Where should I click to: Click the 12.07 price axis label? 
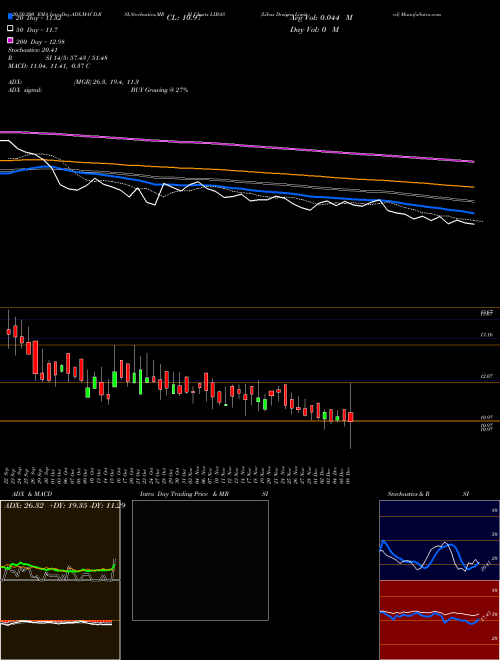pos(487,376)
